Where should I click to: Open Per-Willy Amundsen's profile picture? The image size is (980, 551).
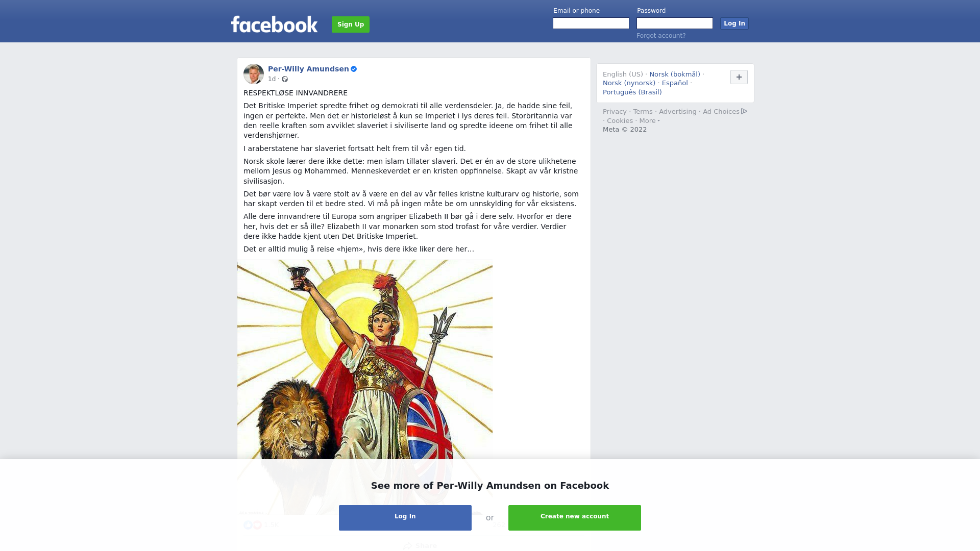tap(254, 74)
